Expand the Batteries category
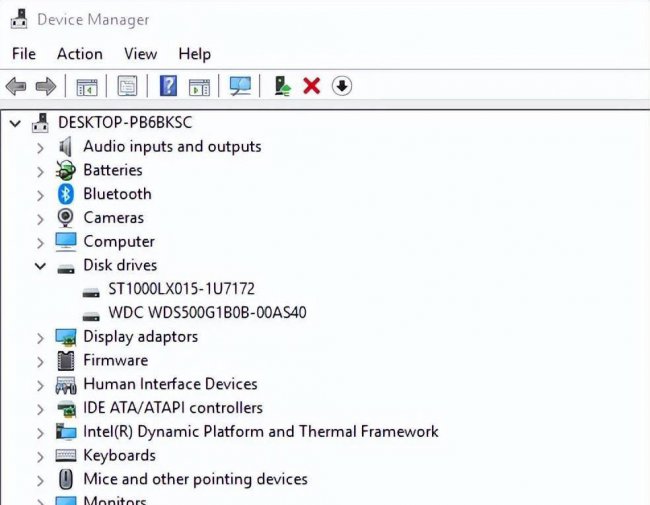 coord(40,171)
